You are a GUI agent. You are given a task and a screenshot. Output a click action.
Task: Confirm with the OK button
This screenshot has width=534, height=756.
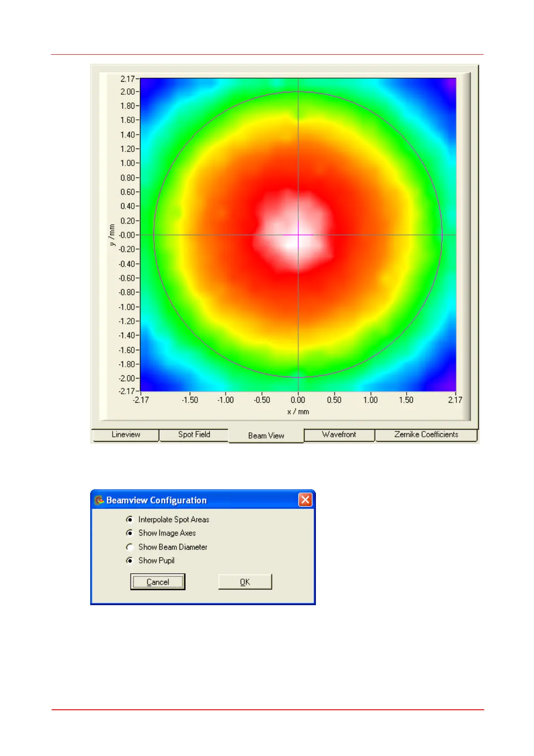(x=245, y=582)
